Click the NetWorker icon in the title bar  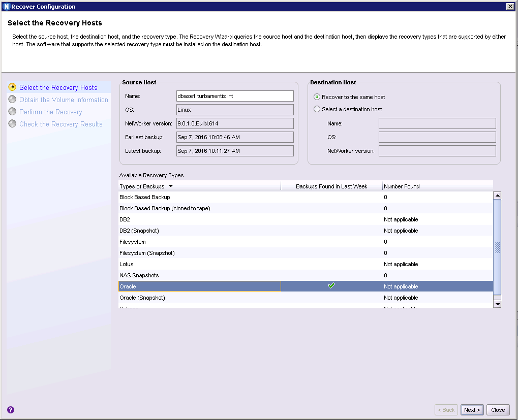point(6,7)
